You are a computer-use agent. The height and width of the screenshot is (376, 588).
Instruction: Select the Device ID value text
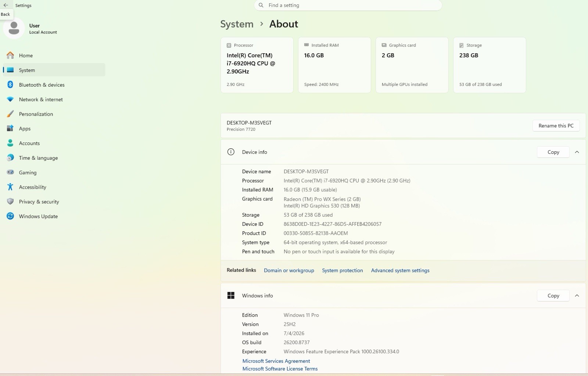(333, 224)
